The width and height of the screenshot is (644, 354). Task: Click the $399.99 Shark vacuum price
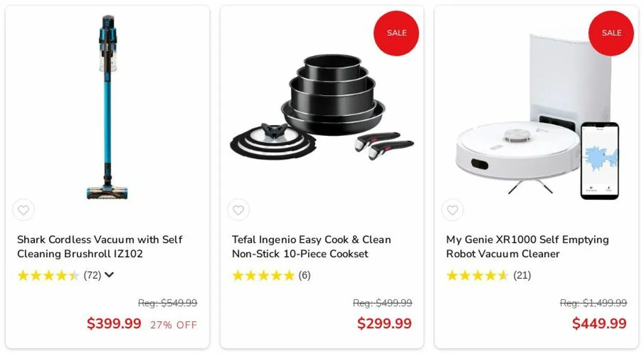point(114,324)
